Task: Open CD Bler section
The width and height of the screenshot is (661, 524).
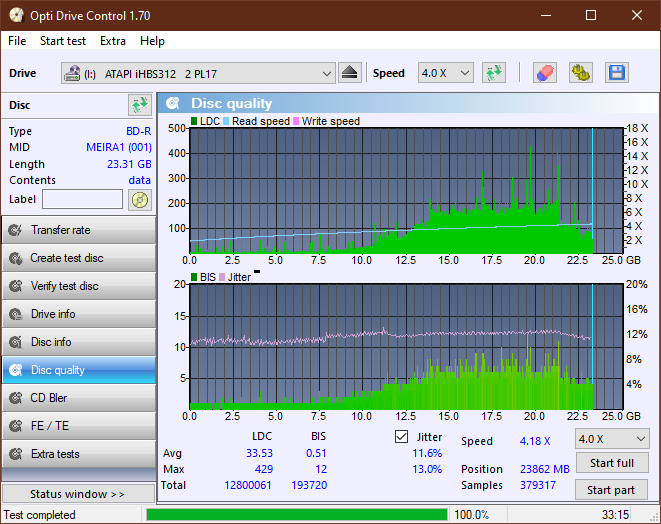Action: [79, 398]
